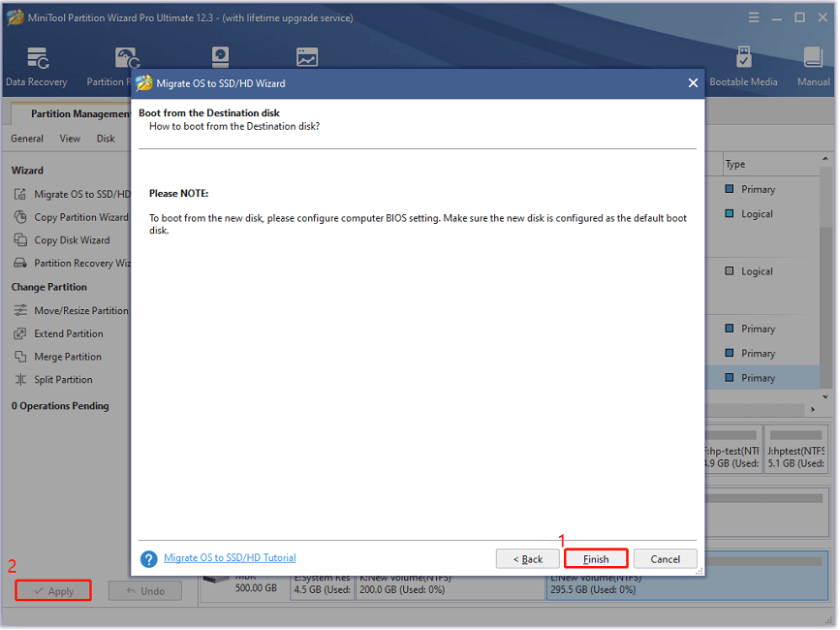Screen dimensions: 840x630
Task: Click the horizontal scrollbar right arrow
Action: coord(813,410)
